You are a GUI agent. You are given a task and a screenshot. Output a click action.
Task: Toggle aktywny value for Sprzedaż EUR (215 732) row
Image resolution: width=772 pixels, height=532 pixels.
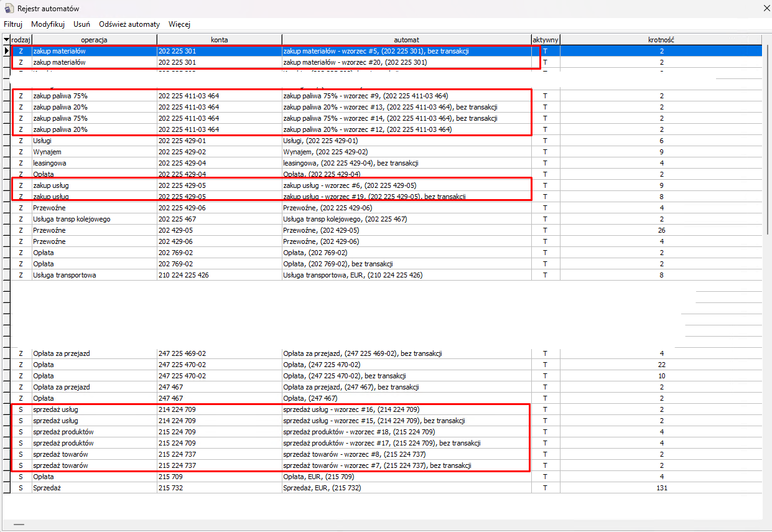click(x=546, y=488)
